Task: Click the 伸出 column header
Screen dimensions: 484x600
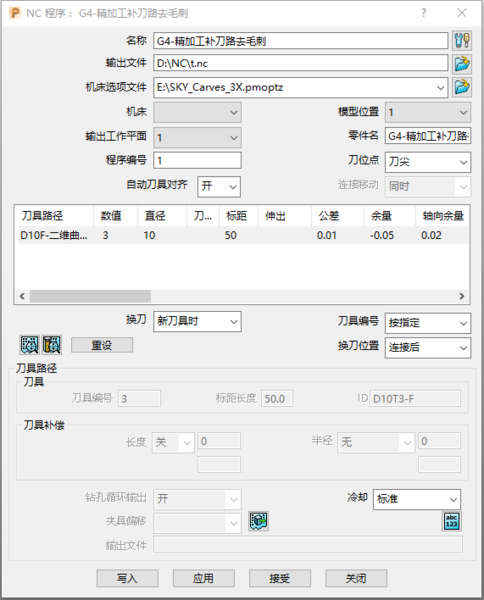Action: coord(285,216)
